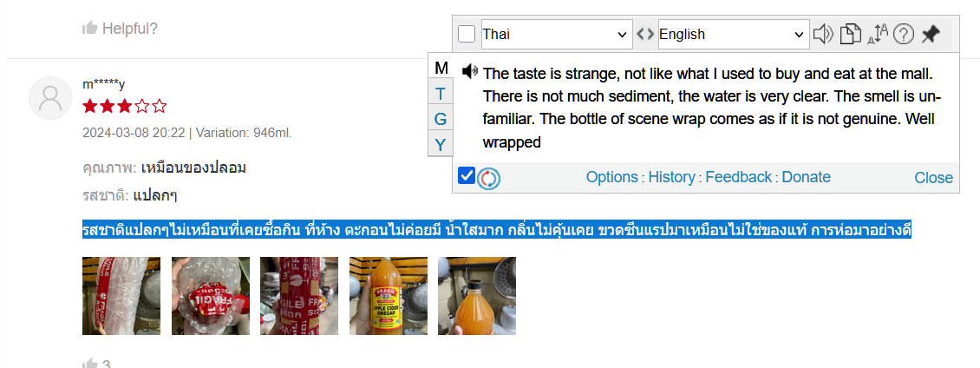Pin the translator popup with the pushpin icon
Screen dimensions: 980x368
(x=931, y=34)
